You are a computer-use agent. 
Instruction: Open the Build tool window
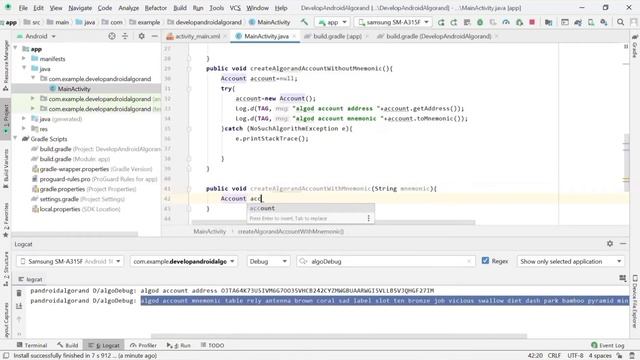[68, 345]
